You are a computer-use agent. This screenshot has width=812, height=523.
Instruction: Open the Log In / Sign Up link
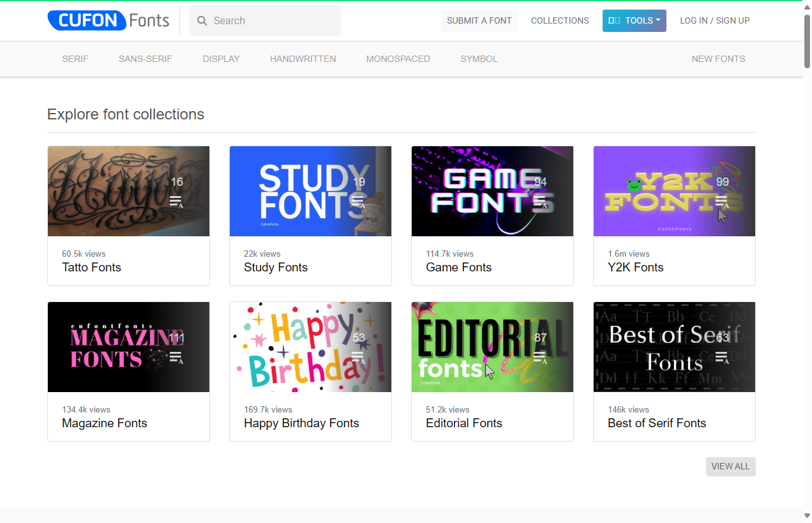coord(714,20)
